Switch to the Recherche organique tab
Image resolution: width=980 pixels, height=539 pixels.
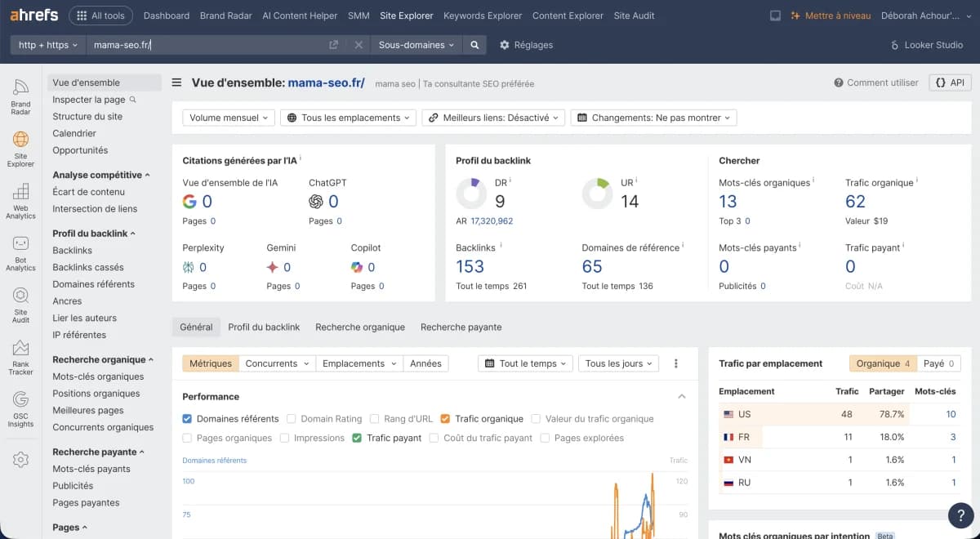tap(360, 327)
